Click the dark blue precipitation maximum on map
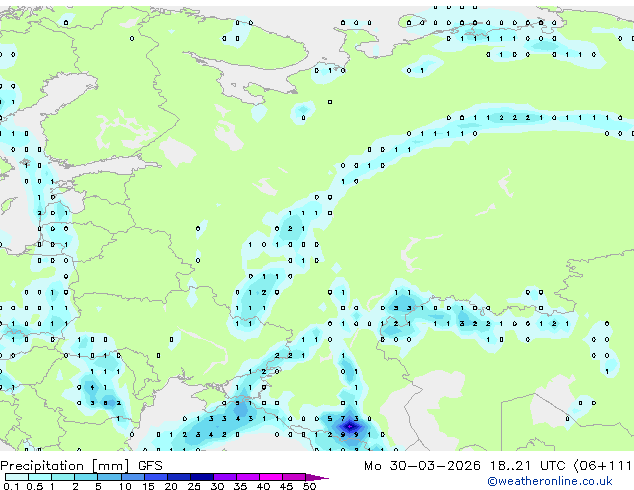This screenshot has width=634, height=490. pos(349,426)
